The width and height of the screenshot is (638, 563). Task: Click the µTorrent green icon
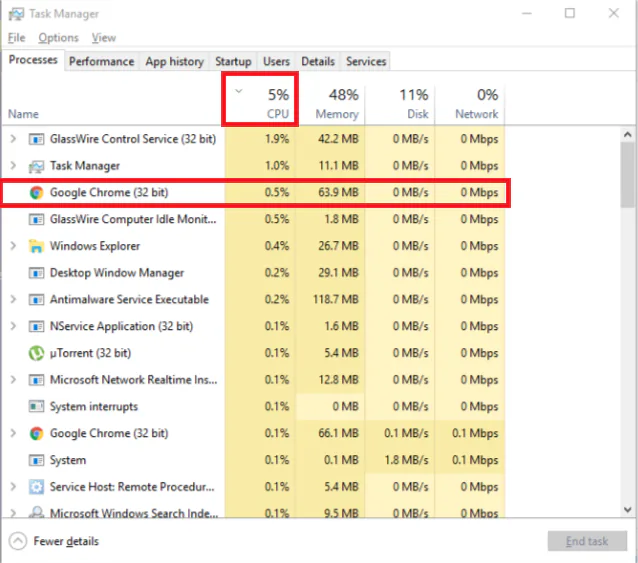[x=36, y=353]
